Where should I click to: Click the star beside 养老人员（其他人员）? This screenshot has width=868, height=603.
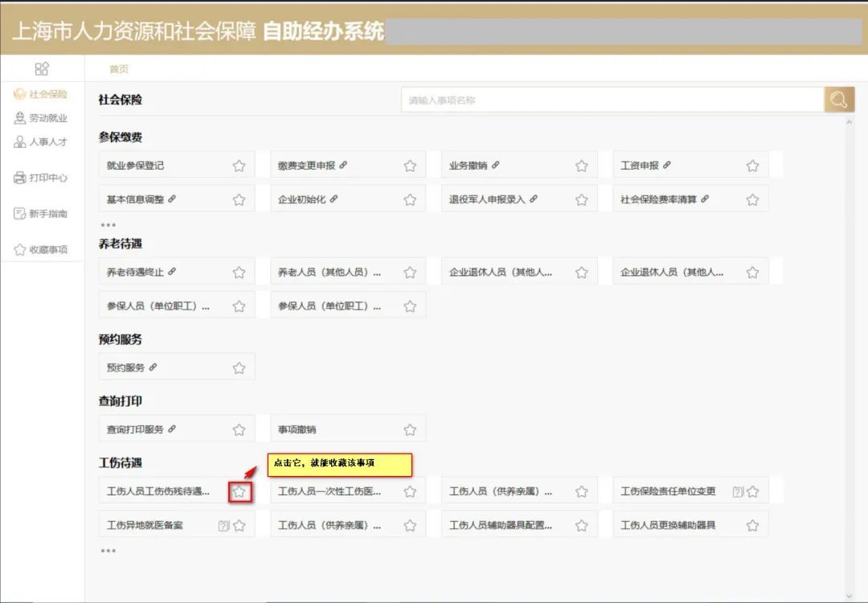point(410,272)
